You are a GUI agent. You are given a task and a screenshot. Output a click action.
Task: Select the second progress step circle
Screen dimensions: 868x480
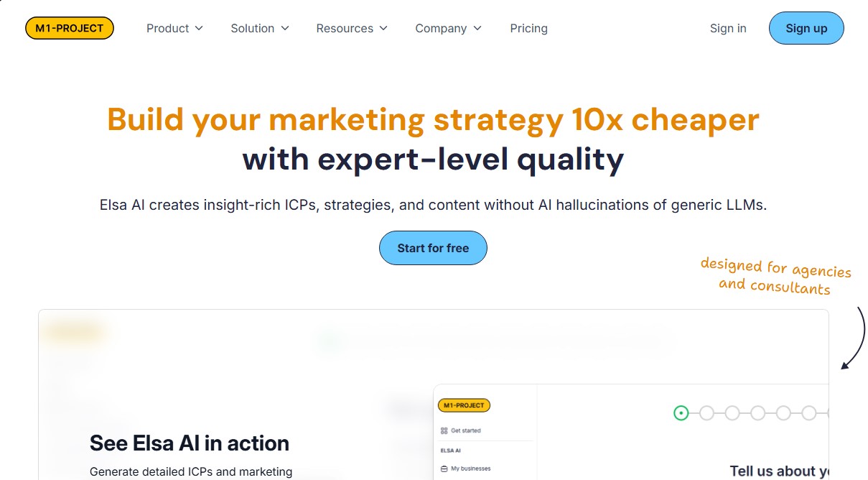pos(706,413)
